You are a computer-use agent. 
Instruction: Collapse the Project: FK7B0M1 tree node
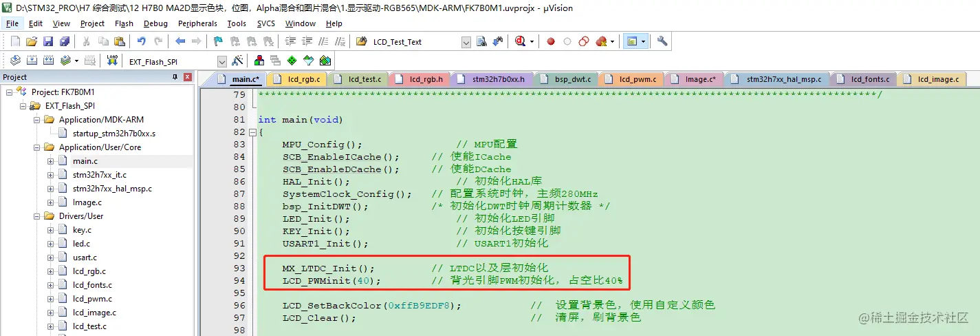point(9,92)
